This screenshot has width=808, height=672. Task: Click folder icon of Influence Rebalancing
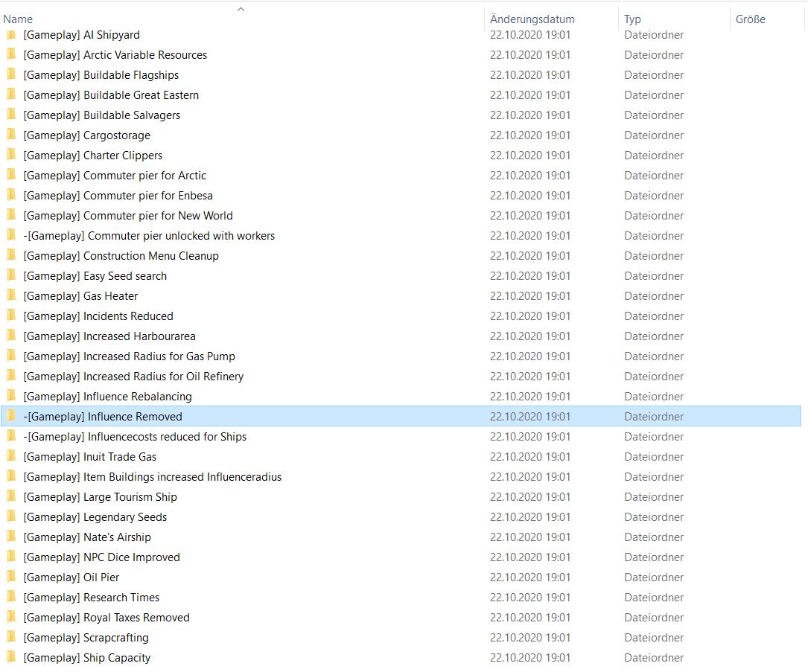point(11,396)
